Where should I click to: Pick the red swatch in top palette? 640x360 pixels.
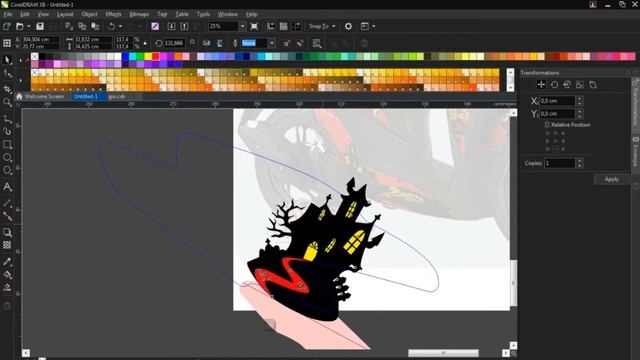(156, 56)
